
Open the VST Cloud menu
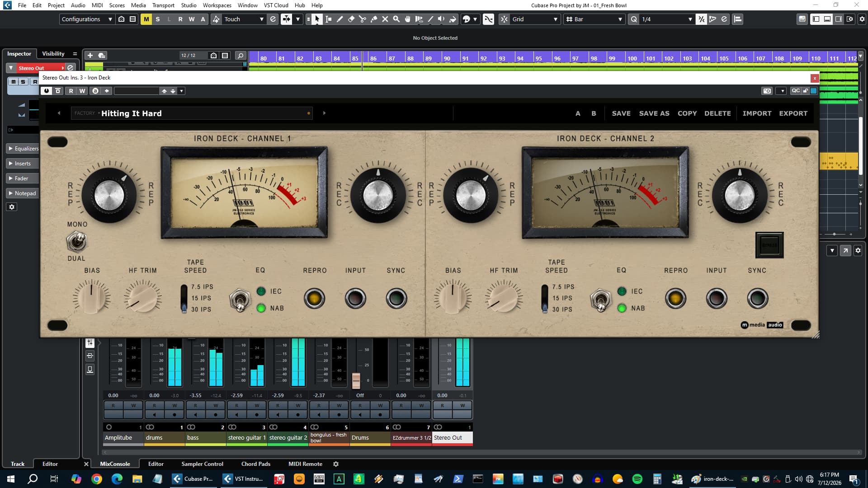(276, 5)
